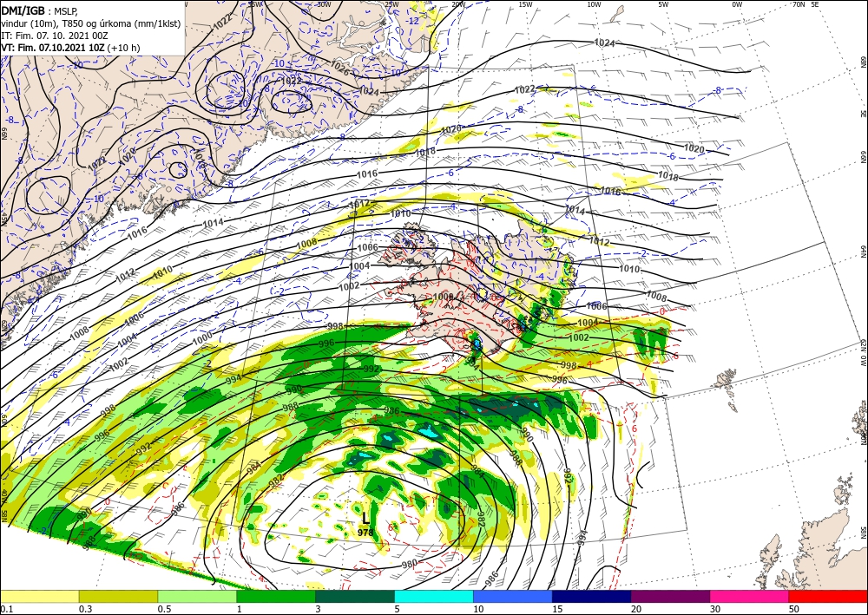
Task: Click the L low-pressure center marker
Action: tap(365, 518)
